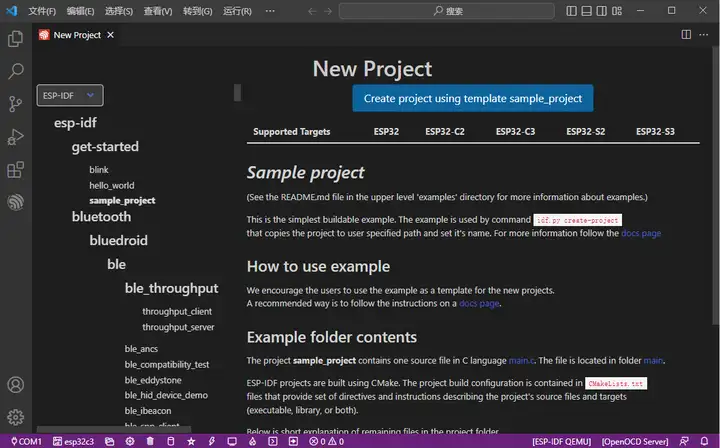Toggle the primary sidebar layout icon

pos(571,11)
